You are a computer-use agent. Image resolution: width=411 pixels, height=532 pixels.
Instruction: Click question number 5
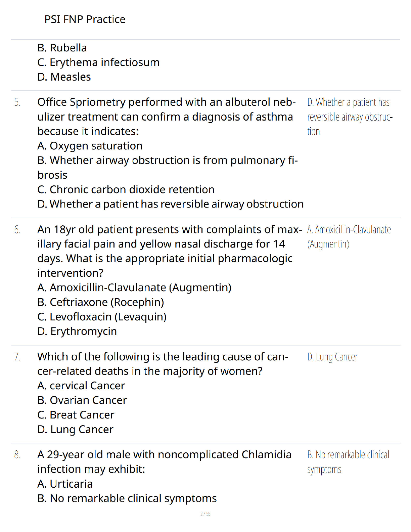point(17,102)
